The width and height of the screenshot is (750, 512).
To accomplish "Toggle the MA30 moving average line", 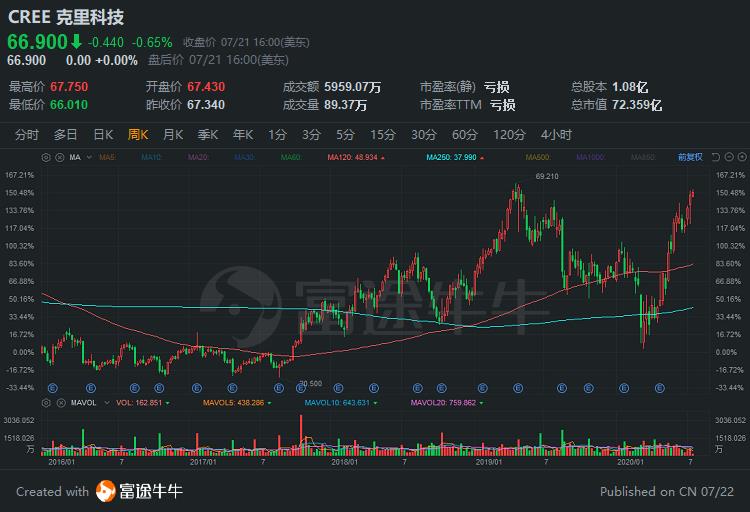I will click(244, 157).
